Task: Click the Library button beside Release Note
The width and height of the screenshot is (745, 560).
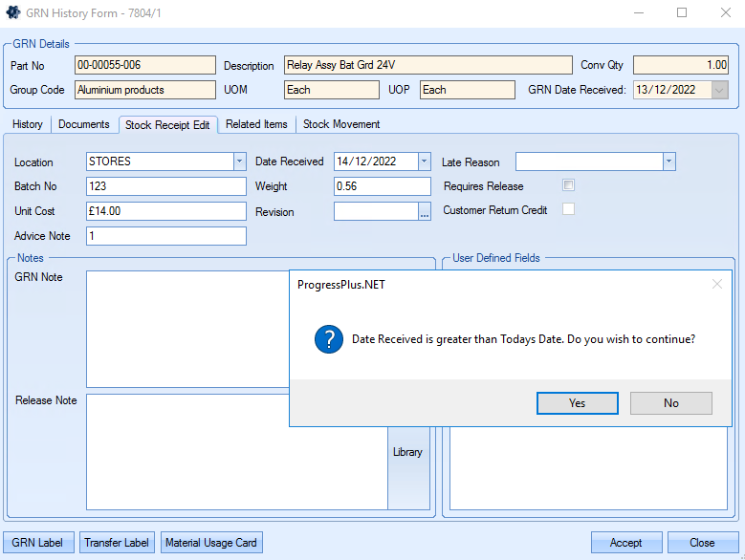Action: (407, 452)
